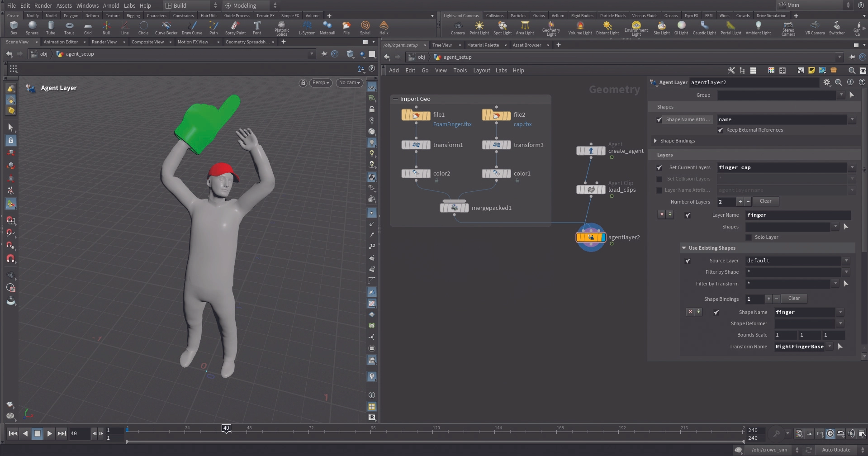Viewport: 868px width, 456px height.
Task: Add an Environment Light from the shelf
Action: coord(636,28)
